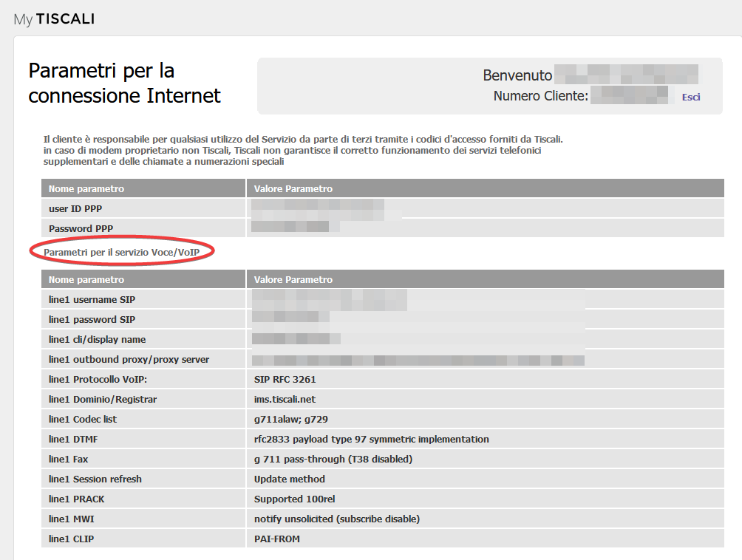Select 'g 711 pass-through (T38 disabled)' value
The image size is (742, 560).
coord(333,459)
